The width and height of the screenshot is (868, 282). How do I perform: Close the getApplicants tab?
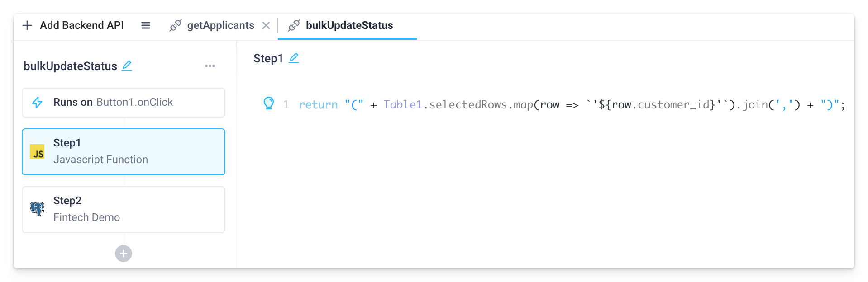click(267, 25)
